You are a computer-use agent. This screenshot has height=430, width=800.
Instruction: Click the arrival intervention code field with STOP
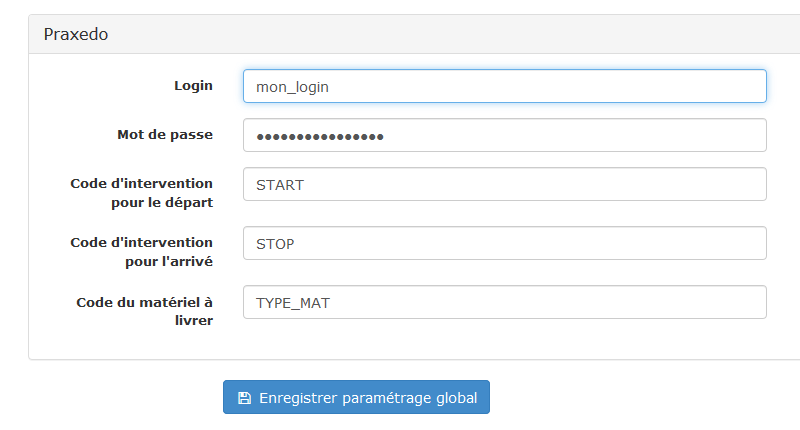tap(505, 243)
